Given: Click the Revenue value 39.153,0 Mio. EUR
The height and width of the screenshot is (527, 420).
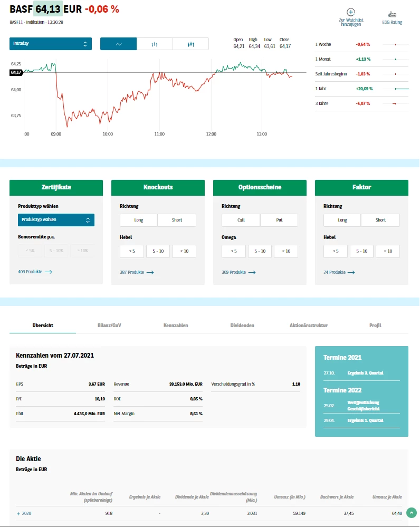Looking at the screenshot, I should 186,384.
